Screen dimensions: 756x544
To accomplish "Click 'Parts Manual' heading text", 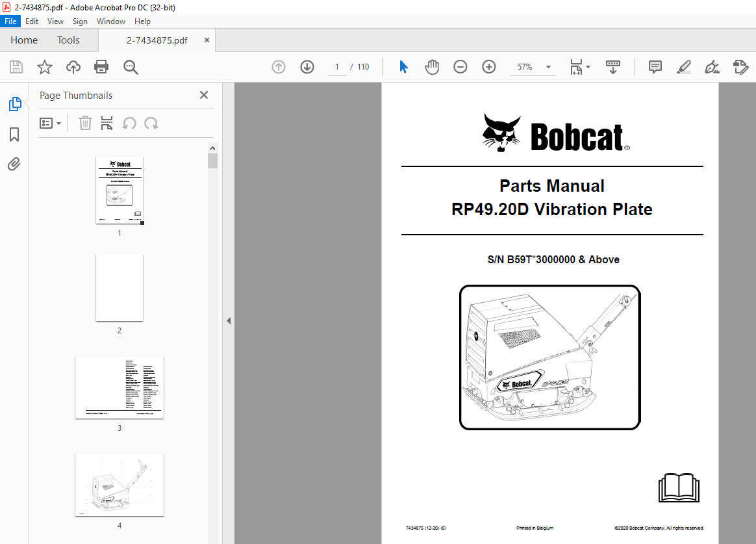I will coord(551,186).
